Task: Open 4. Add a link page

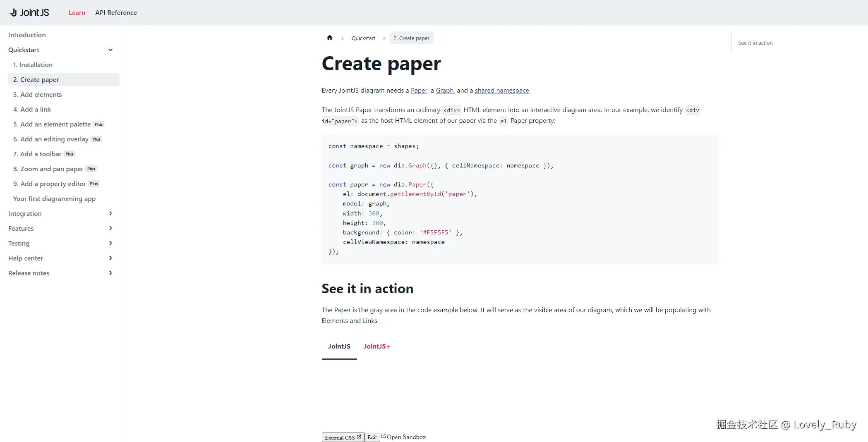Action: (x=32, y=109)
